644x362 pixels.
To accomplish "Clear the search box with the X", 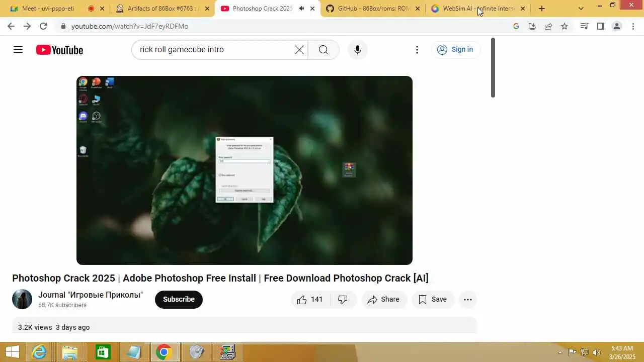I will pos(299,49).
